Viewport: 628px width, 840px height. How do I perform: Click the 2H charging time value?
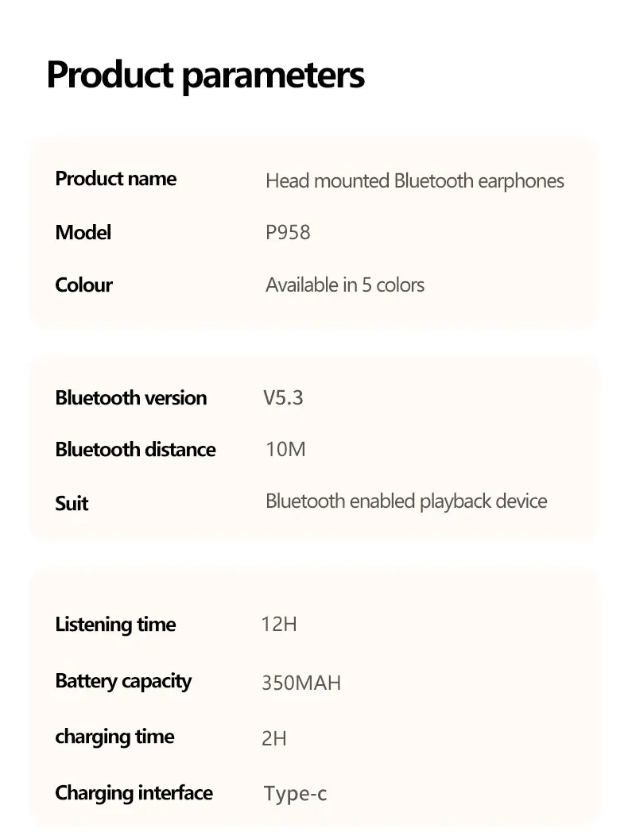pyautogui.click(x=273, y=739)
